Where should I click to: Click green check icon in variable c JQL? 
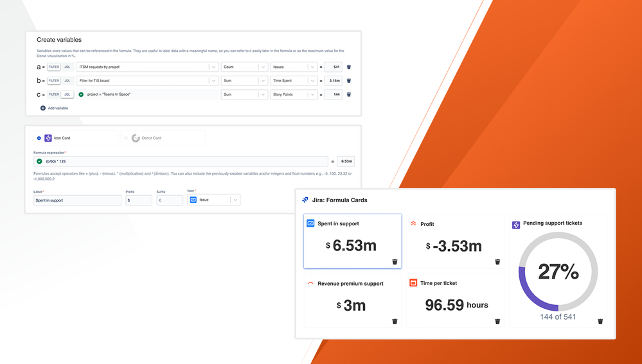point(81,94)
